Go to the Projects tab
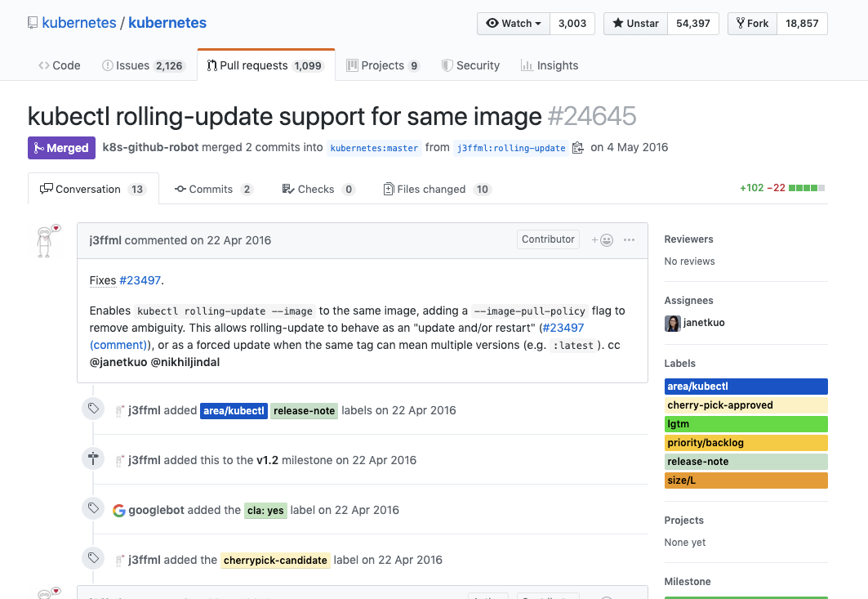The width and height of the screenshot is (868, 599). pyautogui.click(x=383, y=65)
